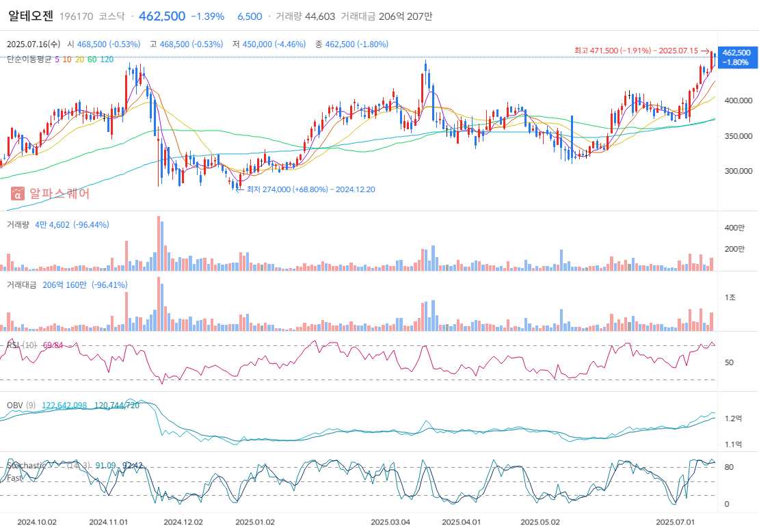Click the blue current price tag 462,500 -1.80%

tap(736, 57)
